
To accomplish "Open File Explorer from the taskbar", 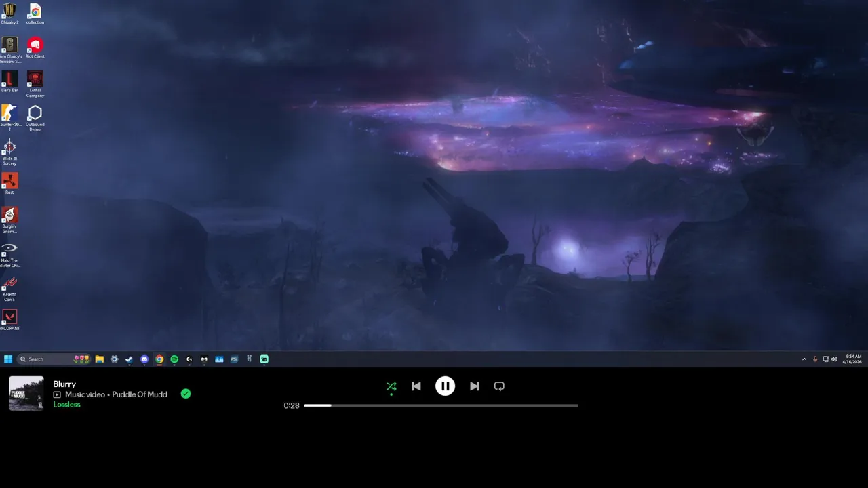I will coord(99,359).
